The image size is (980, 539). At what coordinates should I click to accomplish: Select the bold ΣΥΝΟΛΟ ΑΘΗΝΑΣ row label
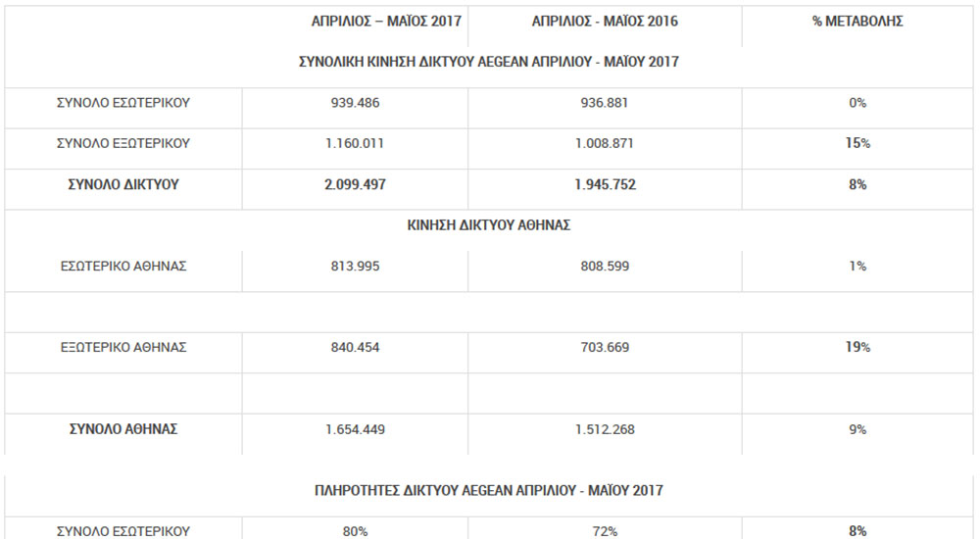(x=123, y=429)
